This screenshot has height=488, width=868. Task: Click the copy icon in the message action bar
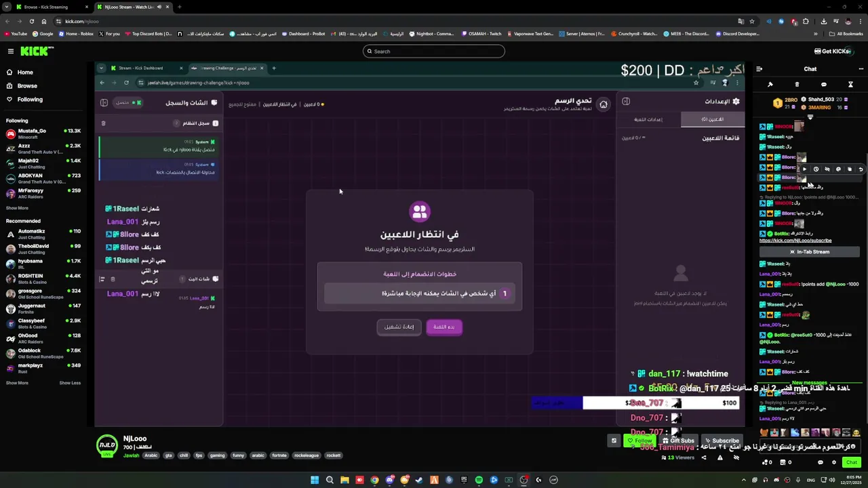(850, 169)
